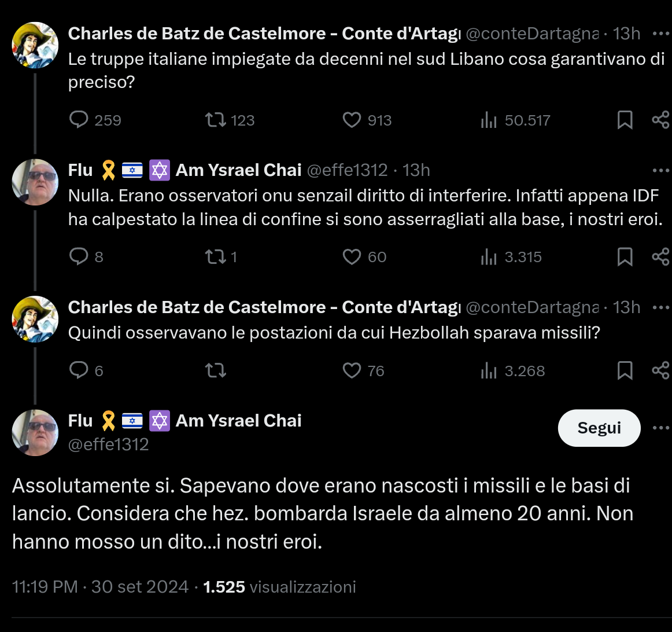Screen dimensions: 672x632
Task: Click the retweet icon under Conte d'Artagnan's second tweet
Action: [215, 370]
